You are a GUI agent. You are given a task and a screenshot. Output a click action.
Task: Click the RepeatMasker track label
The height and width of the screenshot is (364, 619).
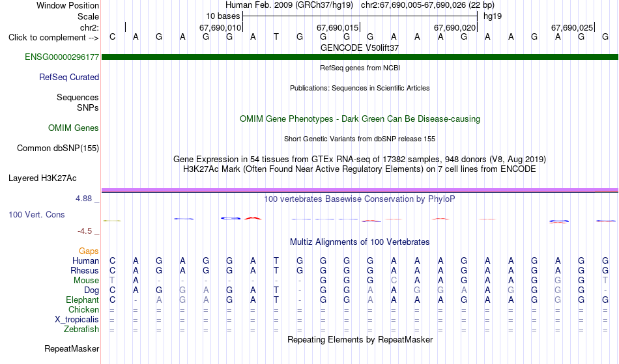(72, 348)
